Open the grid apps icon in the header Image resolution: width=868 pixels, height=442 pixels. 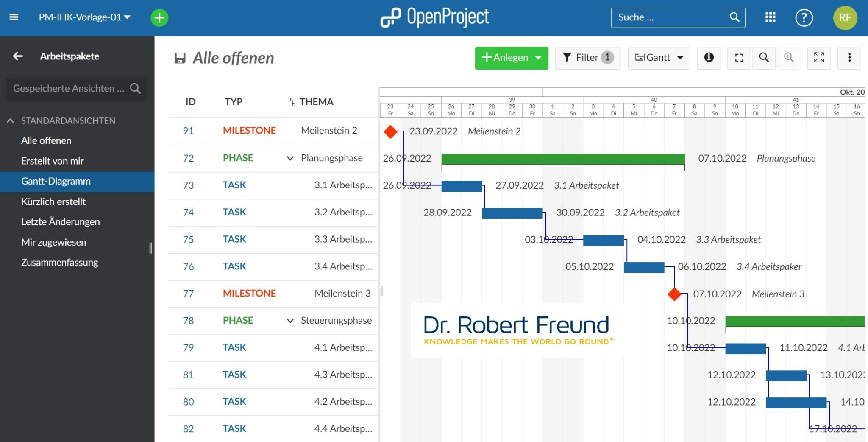coord(771,17)
